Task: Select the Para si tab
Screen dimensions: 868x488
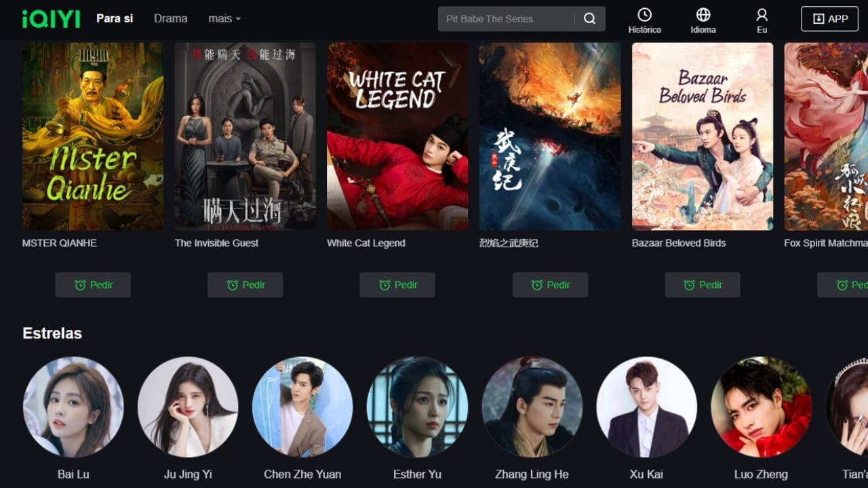Action: 115,19
